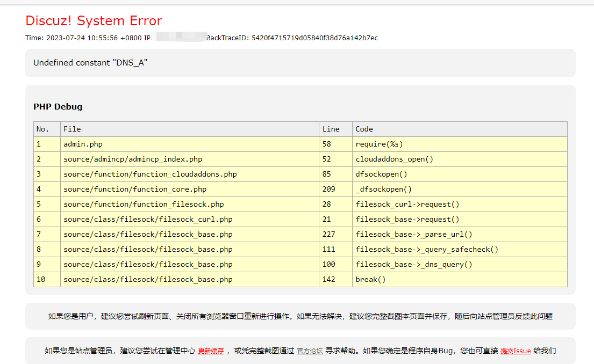594x364 pixels.
Task: Click the filesock_base->_query_safecheck() code cell
Action: click(460, 249)
